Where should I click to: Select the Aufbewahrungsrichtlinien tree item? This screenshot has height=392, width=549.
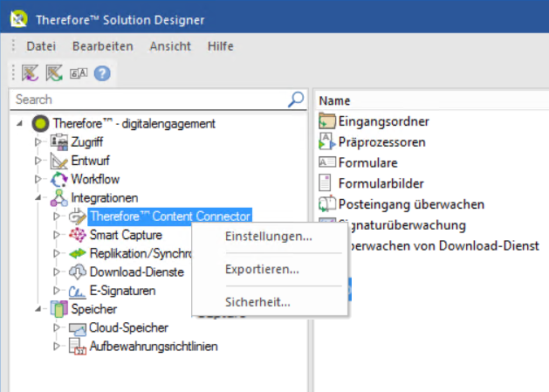click(154, 346)
